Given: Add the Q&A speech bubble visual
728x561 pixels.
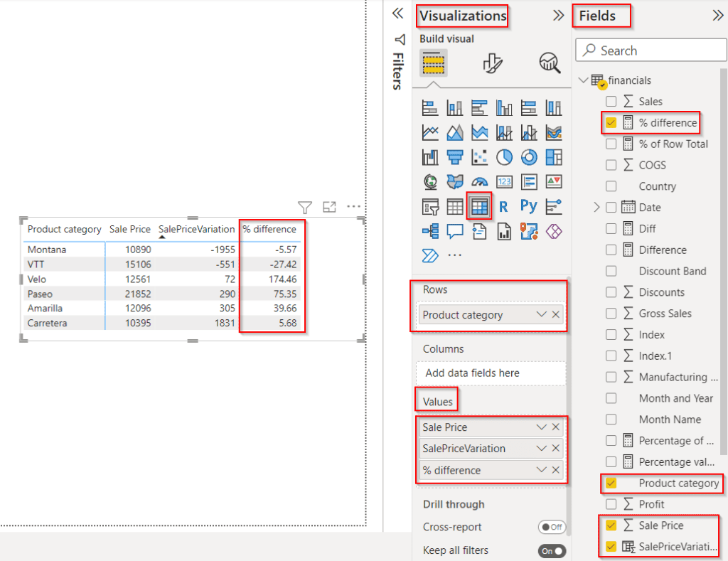Looking at the screenshot, I should pos(454,231).
